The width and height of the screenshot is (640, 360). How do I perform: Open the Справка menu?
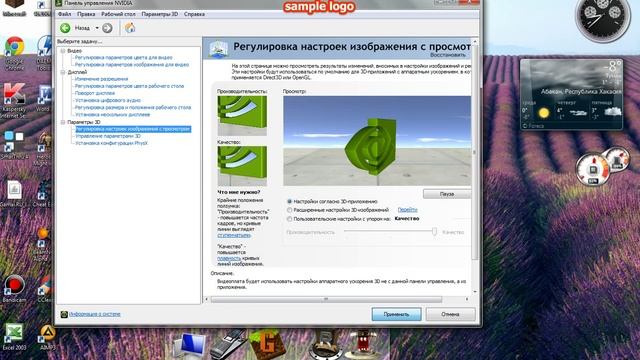click(x=194, y=14)
